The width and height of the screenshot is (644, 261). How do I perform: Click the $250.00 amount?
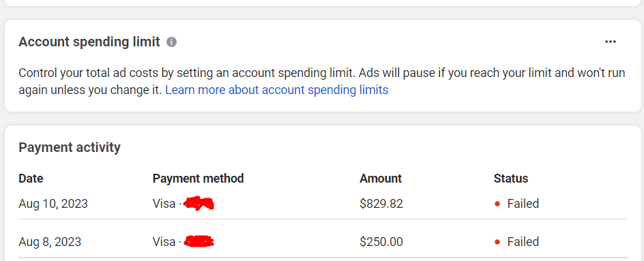381,242
